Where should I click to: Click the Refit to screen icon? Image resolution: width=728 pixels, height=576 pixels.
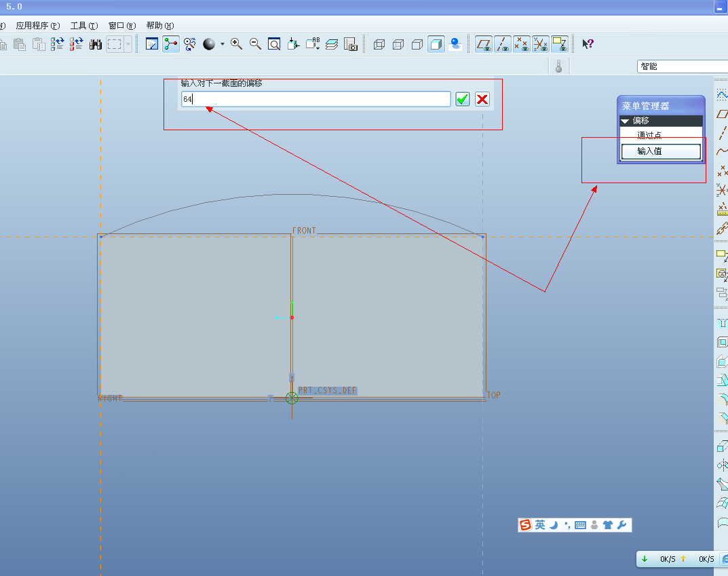coord(274,44)
